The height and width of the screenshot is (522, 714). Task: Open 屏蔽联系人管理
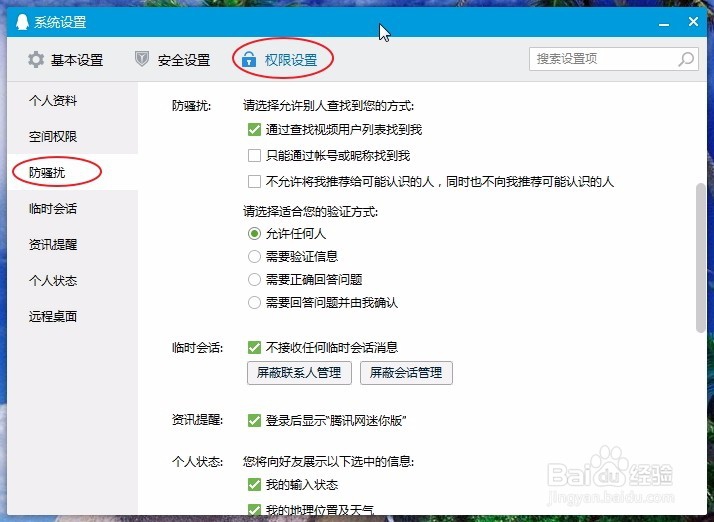299,373
